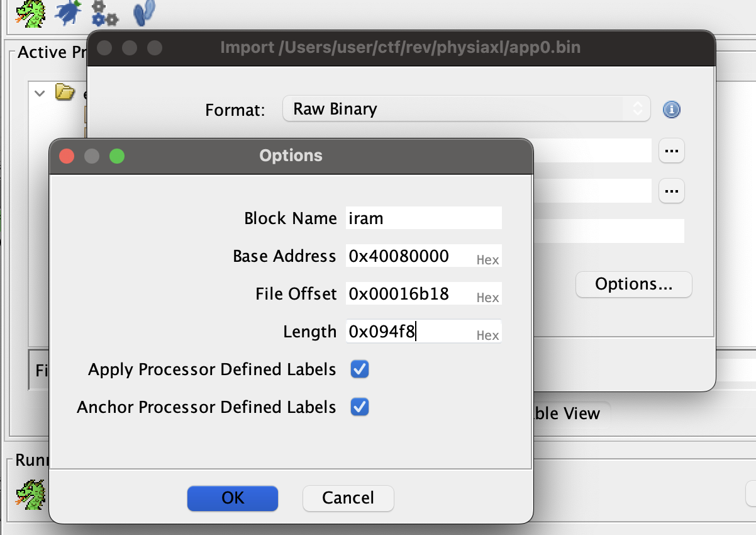
Task: Cancel the Options dialog
Action: 348,498
